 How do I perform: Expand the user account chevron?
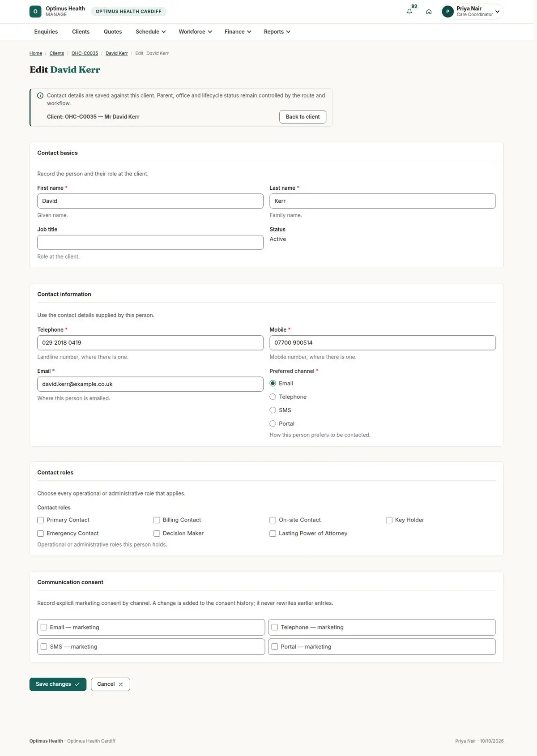click(497, 12)
